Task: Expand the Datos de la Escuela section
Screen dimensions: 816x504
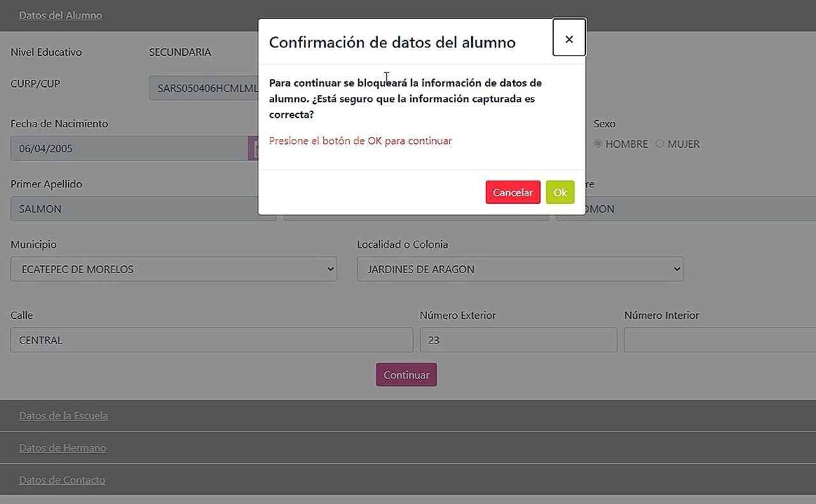Action: pyautogui.click(x=63, y=415)
